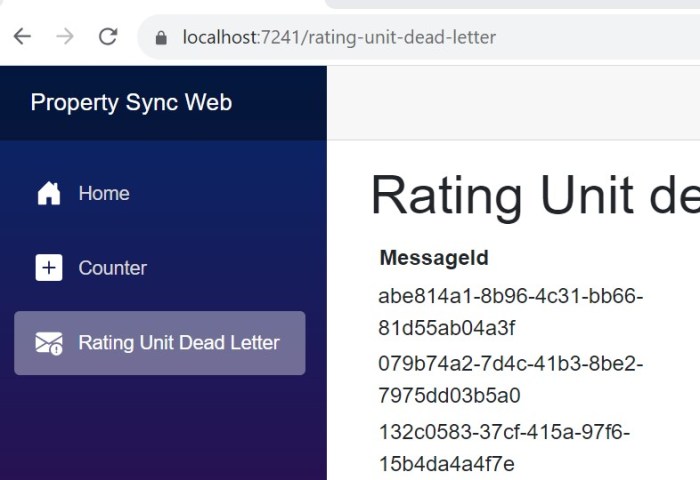View site info via lock icon
Image resolution: width=700 pixels, height=480 pixels.
[x=159, y=38]
